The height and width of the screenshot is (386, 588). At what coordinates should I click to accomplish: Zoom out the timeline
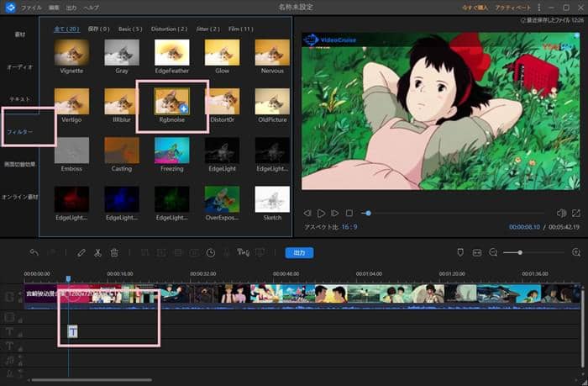click(493, 252)
